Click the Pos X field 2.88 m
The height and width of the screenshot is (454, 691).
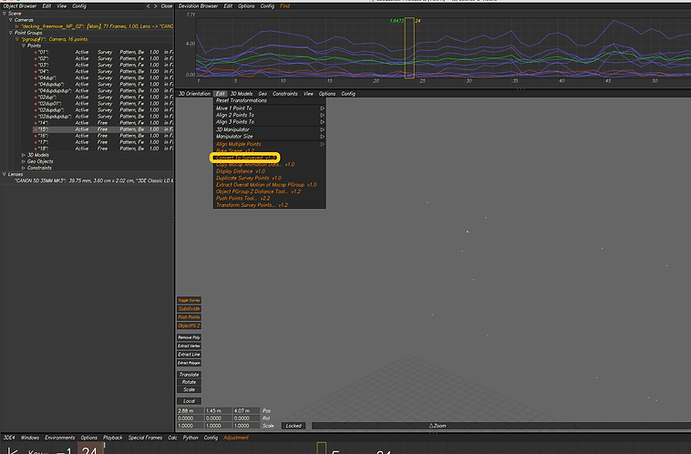pyautogui.click(x=190, y=411)
